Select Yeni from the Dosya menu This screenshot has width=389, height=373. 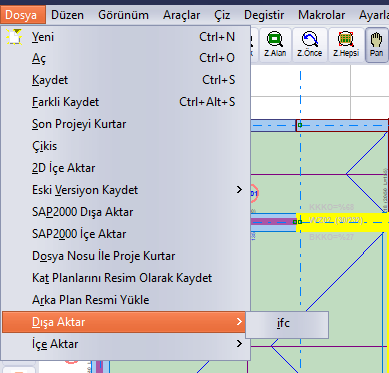point(126,37)
